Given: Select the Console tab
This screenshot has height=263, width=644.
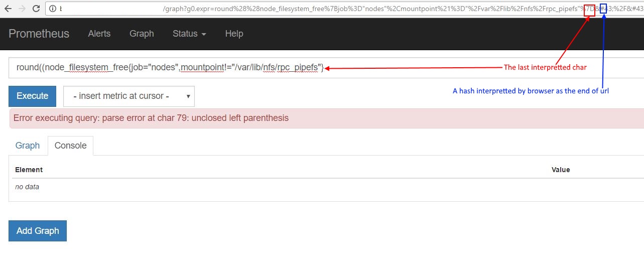Looking at the screenshot, I should (70, 146).
